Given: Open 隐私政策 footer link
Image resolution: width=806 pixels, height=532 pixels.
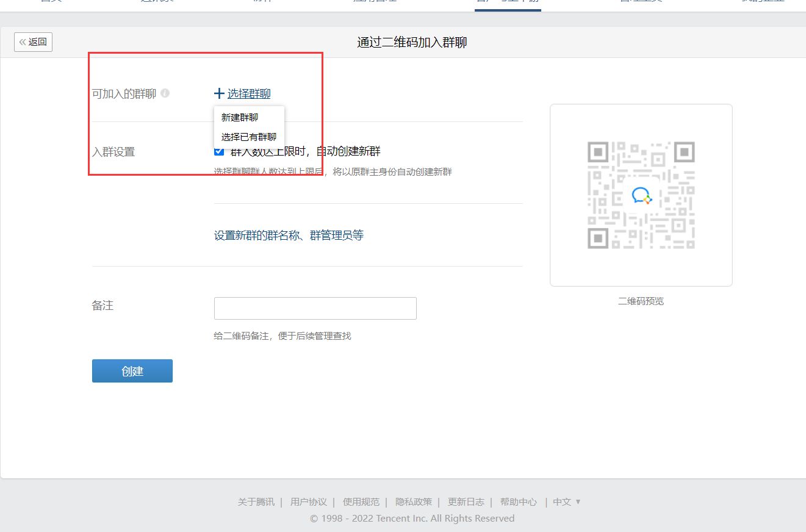Looking at the screenshot, I should coord(414,501).
